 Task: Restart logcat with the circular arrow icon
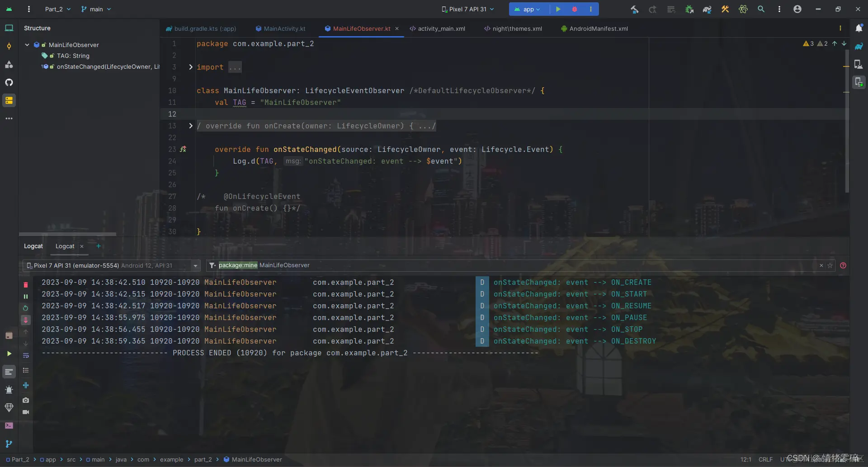26,308
